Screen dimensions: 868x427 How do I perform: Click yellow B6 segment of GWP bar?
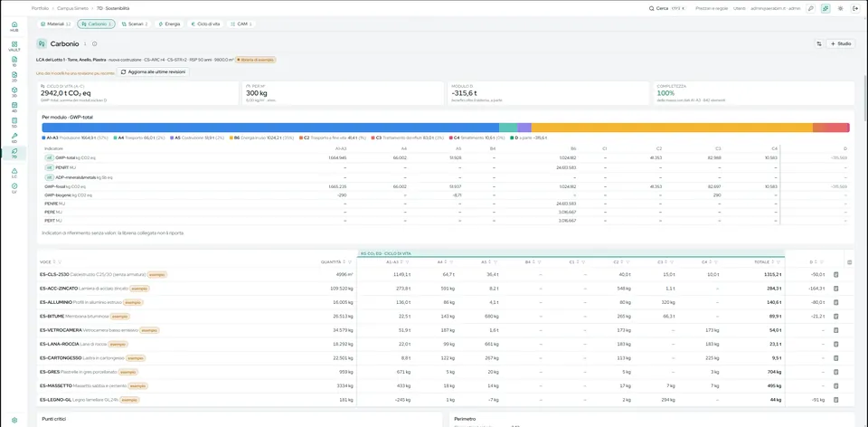point(672,128)
